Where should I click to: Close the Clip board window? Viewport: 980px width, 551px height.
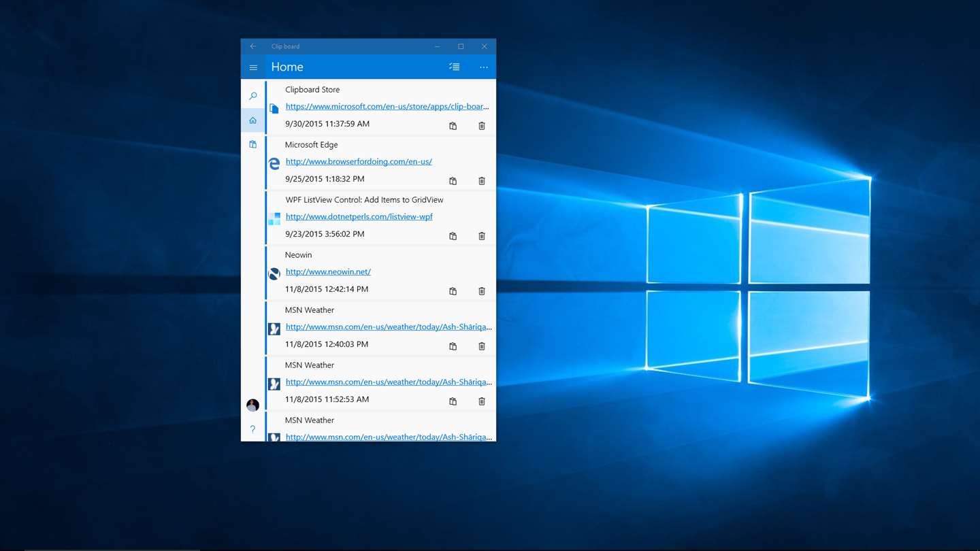[484, 46]
